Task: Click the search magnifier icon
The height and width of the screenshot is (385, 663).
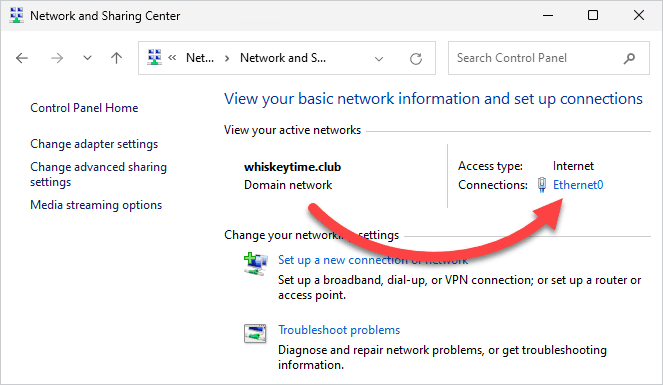Action: (x=629, y=58)
